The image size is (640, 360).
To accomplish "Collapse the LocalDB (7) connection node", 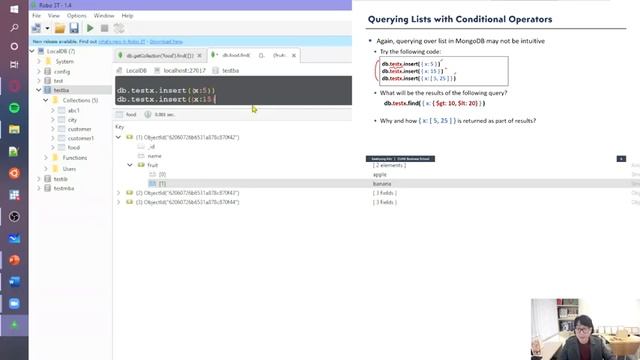I will click(x=32, y=51).
